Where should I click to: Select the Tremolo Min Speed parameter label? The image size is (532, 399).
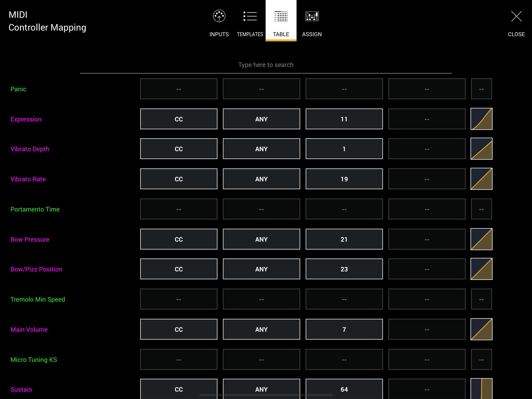tap(38, 299)
